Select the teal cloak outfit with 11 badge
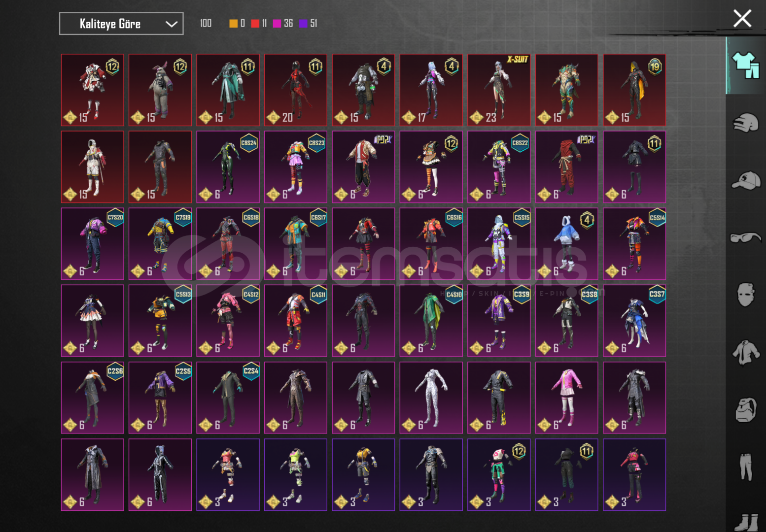 pyautogui.click(x=228, y=90)
